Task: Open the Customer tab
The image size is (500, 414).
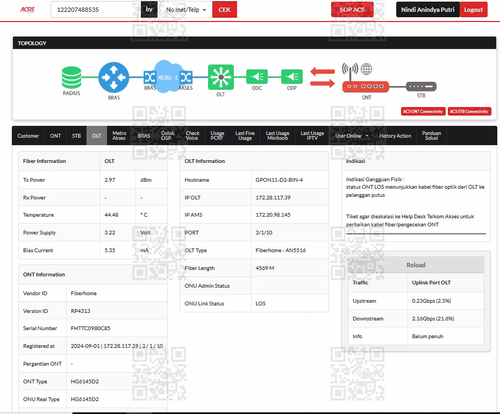Action: click(x=28, y=136)
